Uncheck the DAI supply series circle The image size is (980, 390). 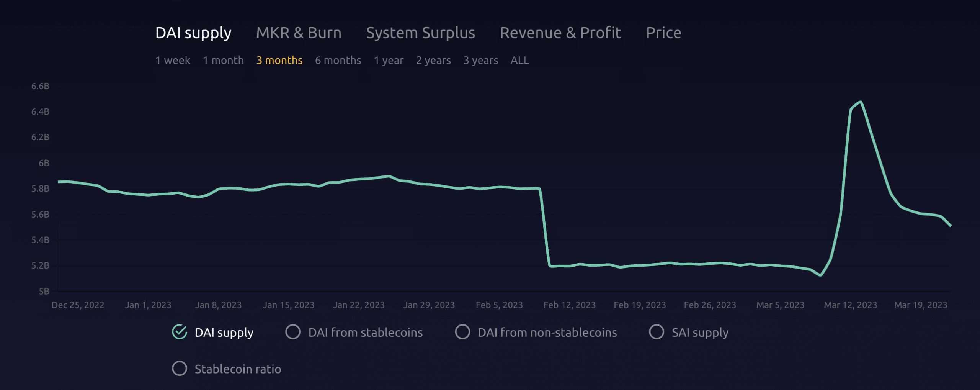180,332
